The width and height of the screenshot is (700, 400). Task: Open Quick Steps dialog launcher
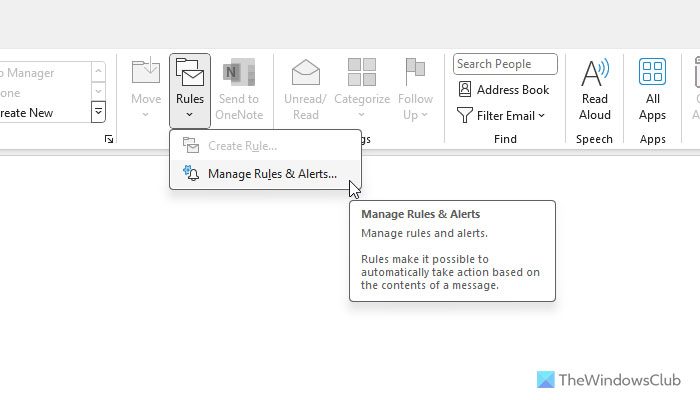pyautogui.click(x=109, y=139)
